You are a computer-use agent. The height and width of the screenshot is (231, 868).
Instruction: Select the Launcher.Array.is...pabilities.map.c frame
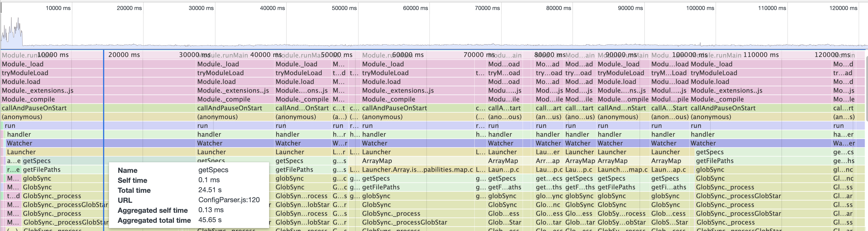click(417, 170)
